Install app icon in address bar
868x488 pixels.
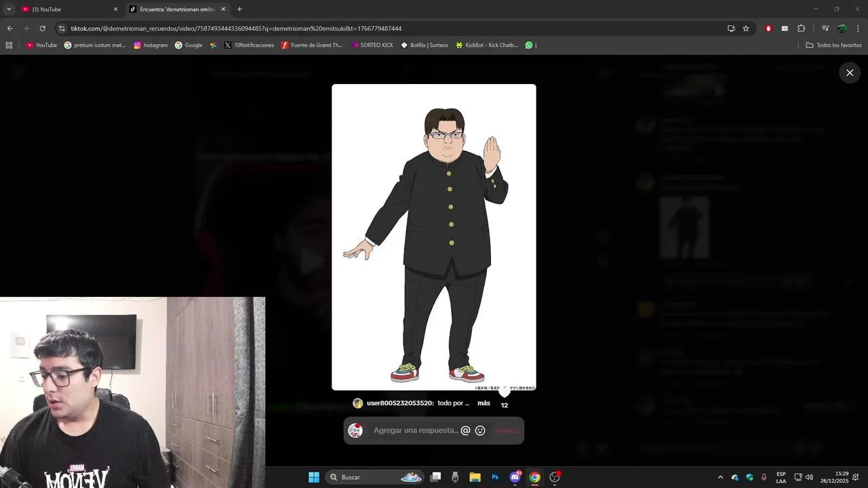tap(731, 28)
